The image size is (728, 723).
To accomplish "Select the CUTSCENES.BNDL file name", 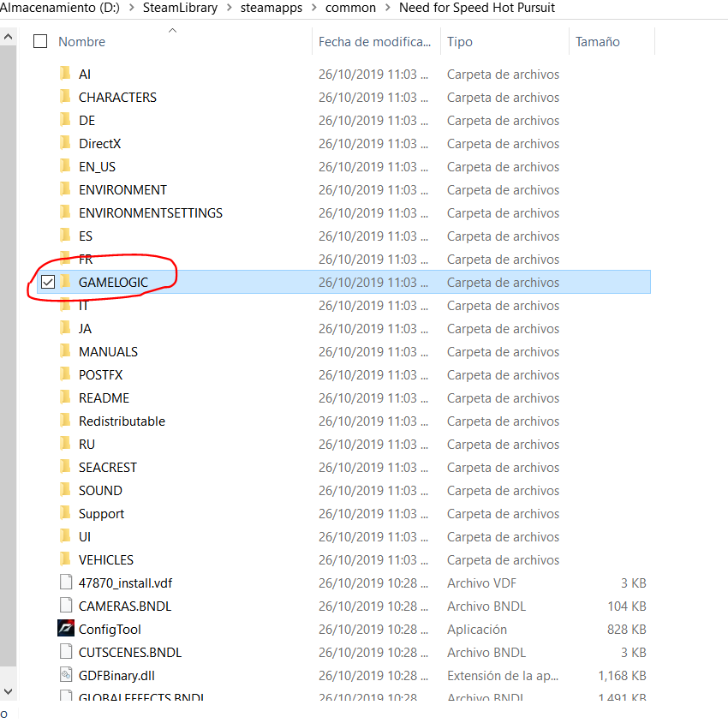I will (130, 652).
